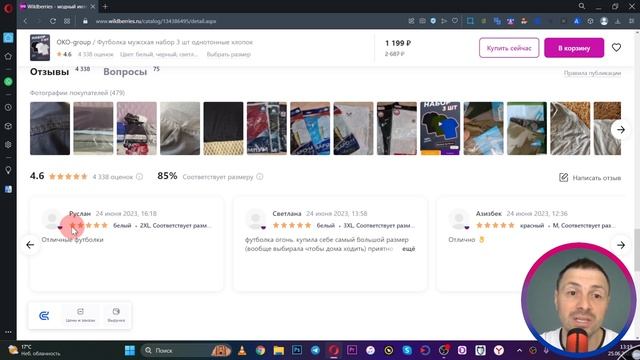Open the 'Цены и заказы' widget button
The height and width of the screenshot is (360, 640).
(x=80, y=315)
